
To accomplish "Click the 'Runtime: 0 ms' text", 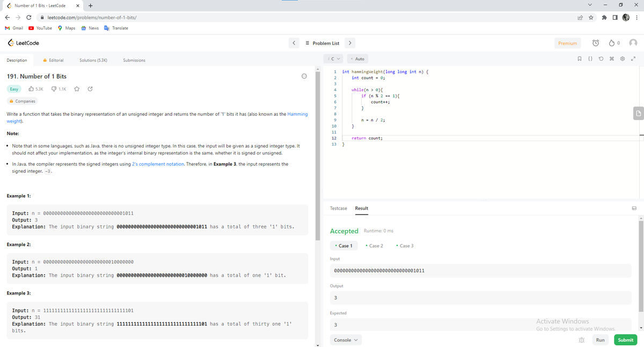I will 379,231.
